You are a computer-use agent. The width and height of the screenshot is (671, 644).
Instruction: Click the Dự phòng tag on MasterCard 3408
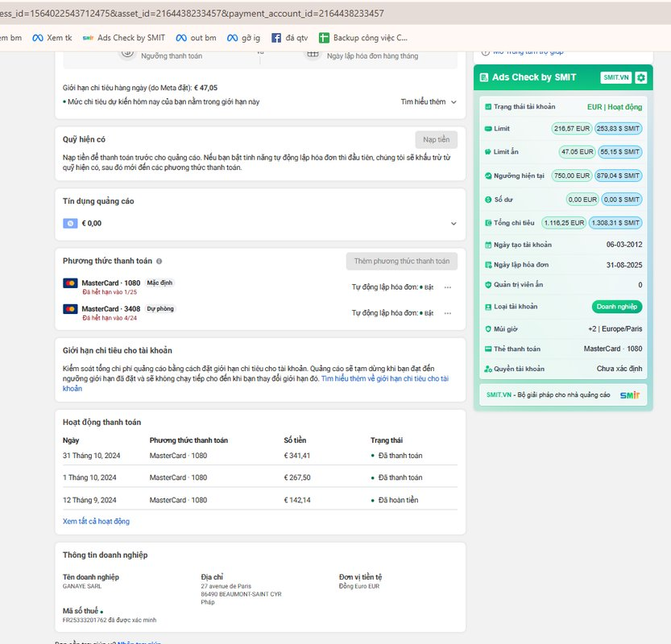coord(160,309)
